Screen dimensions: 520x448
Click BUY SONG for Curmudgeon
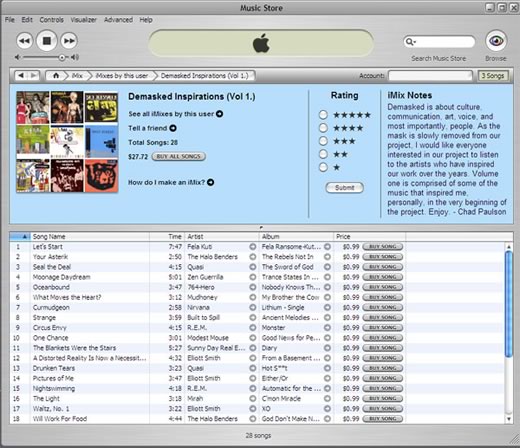point(382,307)
